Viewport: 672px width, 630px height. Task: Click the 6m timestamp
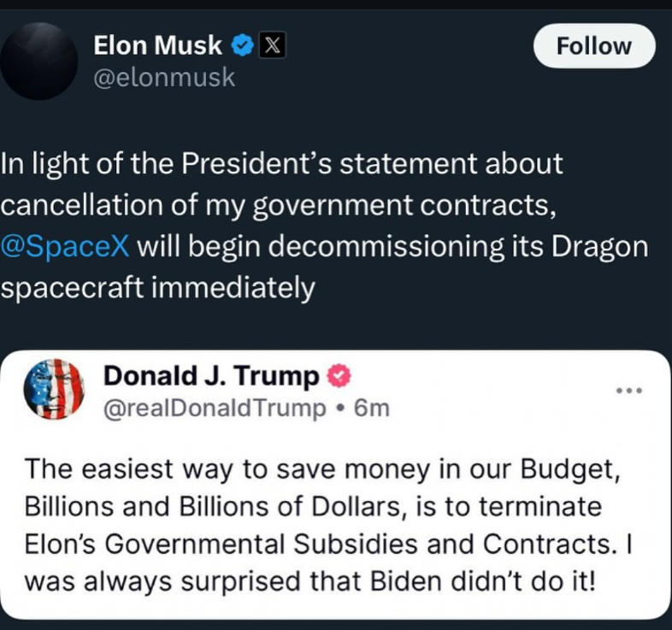pyautogui.click(x=372, y=409)
